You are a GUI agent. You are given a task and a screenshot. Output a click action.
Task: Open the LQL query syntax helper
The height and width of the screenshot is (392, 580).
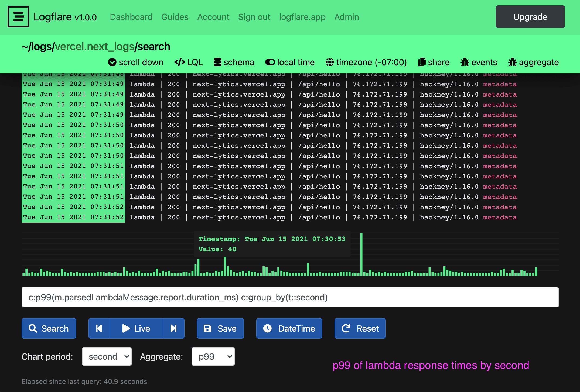[179, 62]
